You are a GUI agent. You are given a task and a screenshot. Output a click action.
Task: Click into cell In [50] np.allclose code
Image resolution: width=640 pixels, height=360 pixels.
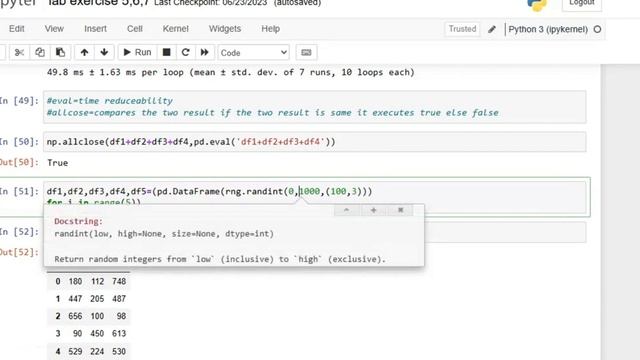[191, 142]
